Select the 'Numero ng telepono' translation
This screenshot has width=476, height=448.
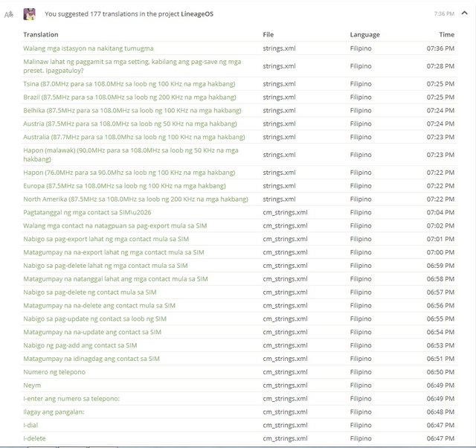click(x=54, y=372)
